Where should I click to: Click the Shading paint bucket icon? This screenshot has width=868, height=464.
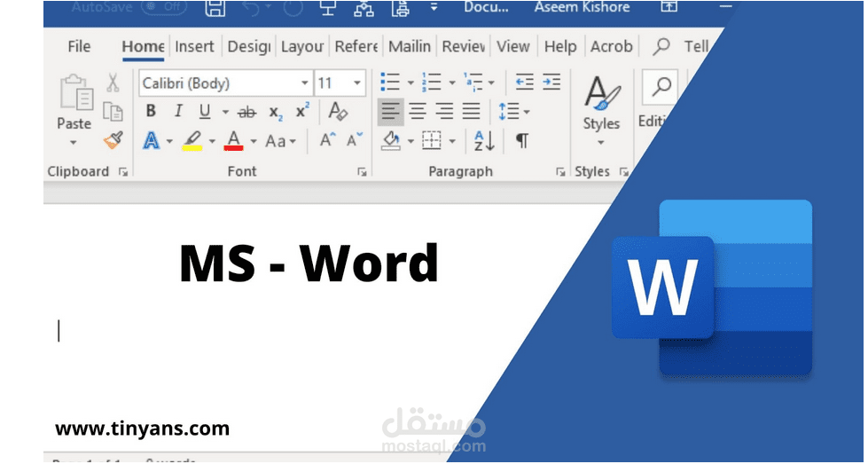coord(391,141)
